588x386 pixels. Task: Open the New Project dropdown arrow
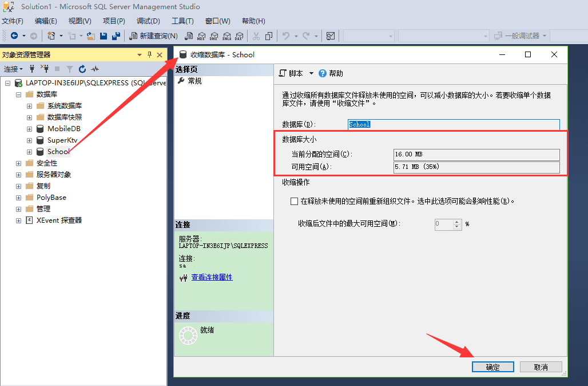(x=61, y=36)
